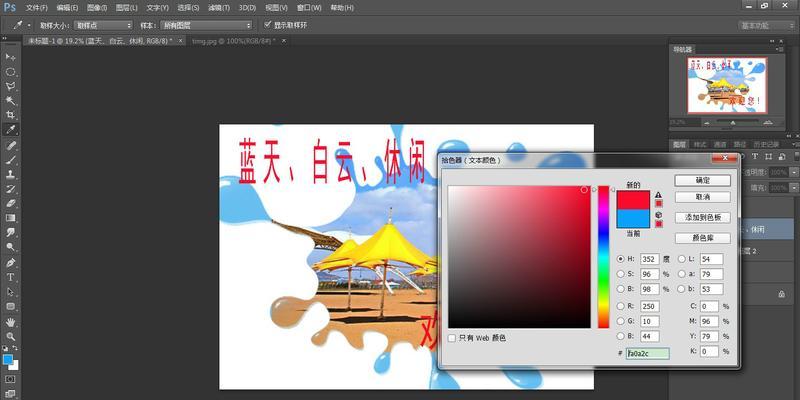800x400 pixels.
Task: Select the Smudge tool
Action: (10, 232)
